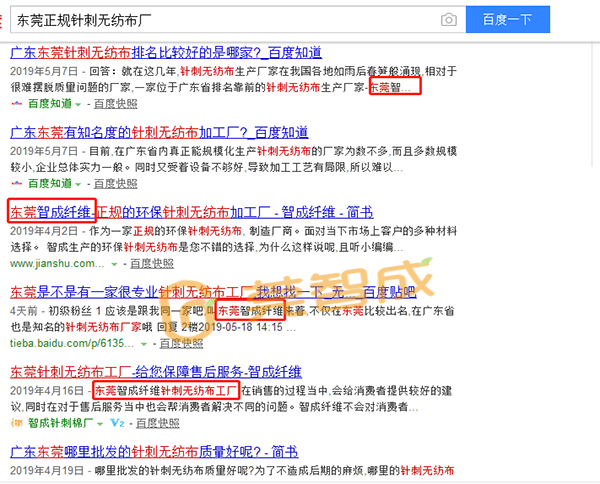Click the icon beside 智成针刺棉厂 source
Screen dimensions: 600x484
tap(17, 423)
